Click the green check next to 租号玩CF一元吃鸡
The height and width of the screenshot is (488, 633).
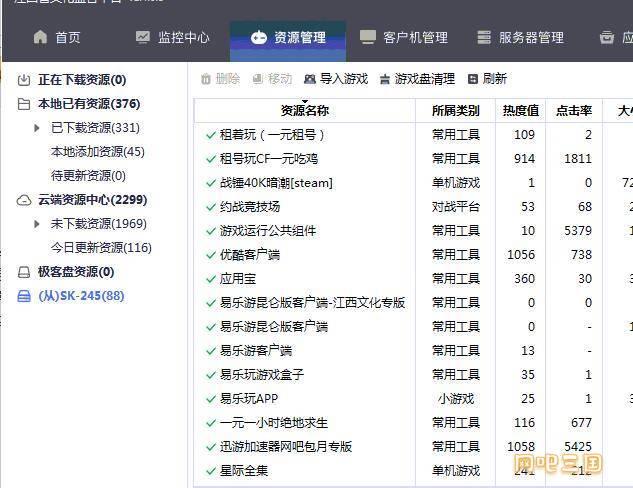pos(211,159)
